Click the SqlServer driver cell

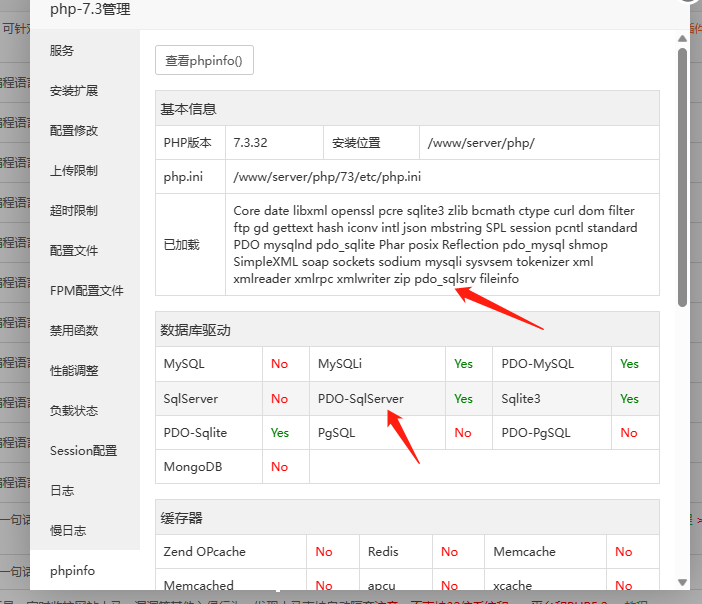(x=209, y=398)
